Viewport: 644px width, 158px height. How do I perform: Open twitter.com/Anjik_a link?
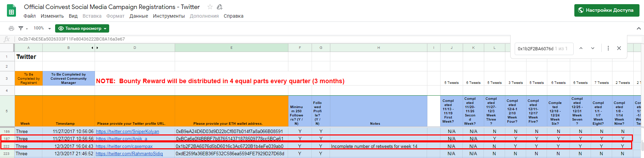[x=122, y=139]
